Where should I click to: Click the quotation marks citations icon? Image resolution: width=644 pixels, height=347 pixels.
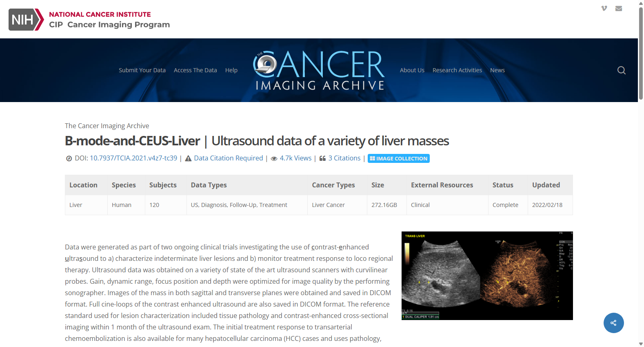click(322, 158)
